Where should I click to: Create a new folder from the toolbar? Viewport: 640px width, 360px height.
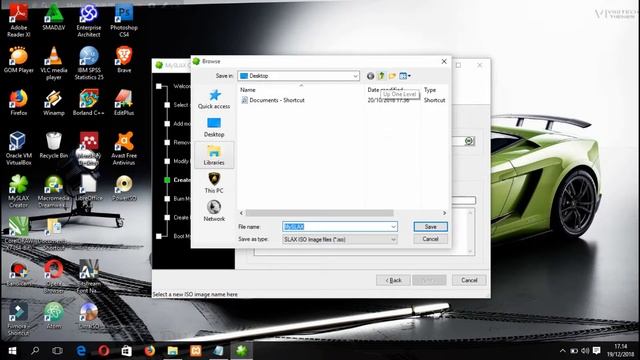click(392, 76)
